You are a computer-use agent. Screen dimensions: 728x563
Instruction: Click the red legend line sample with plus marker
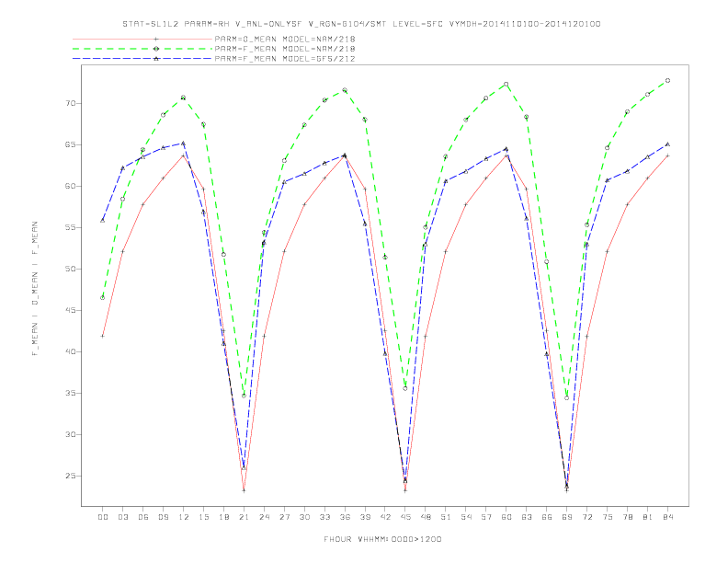tap(142, 39)
